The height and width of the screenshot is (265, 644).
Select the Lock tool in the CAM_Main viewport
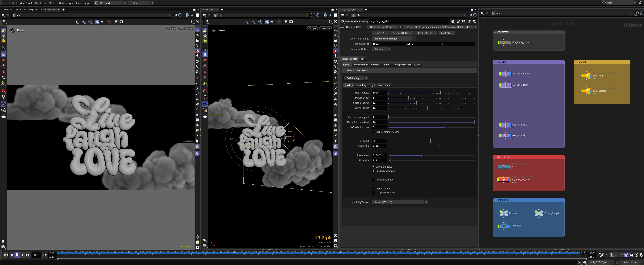(4, 54)
